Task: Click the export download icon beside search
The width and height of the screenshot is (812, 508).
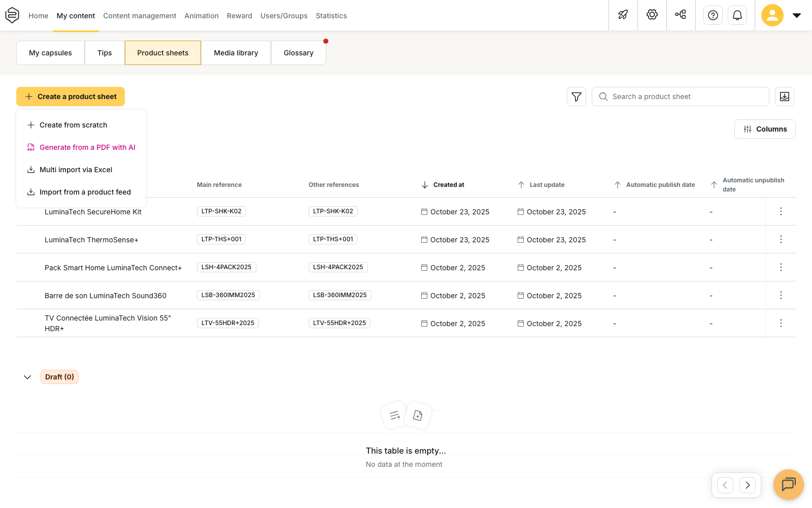Action: [x=785, y=97]
